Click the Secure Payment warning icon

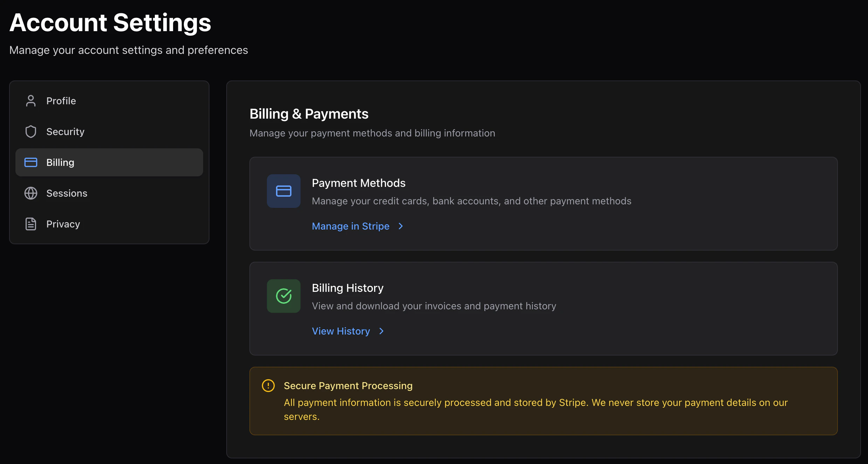[268, 386]
